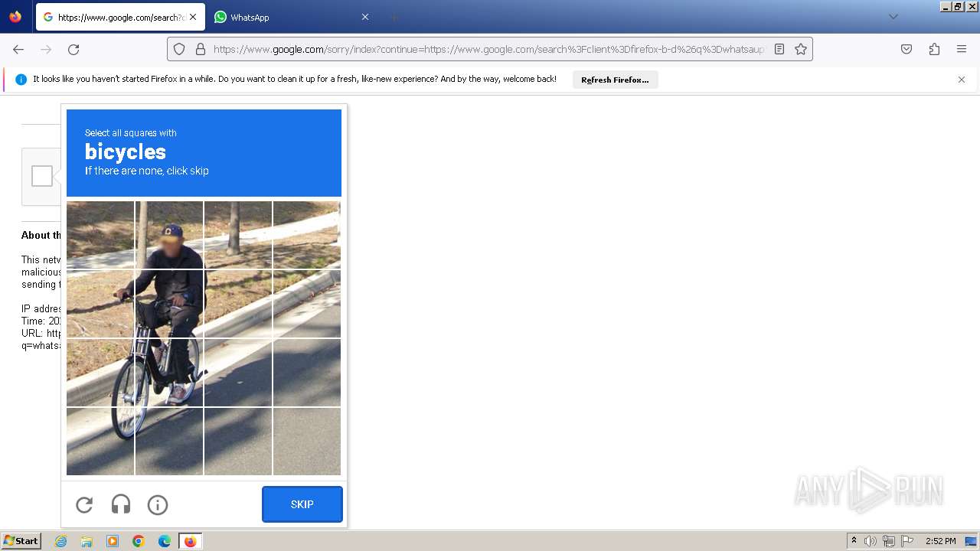Open the tracking protection shield icon
Viewport: 980px width, 551px height.
coord(179,49)
